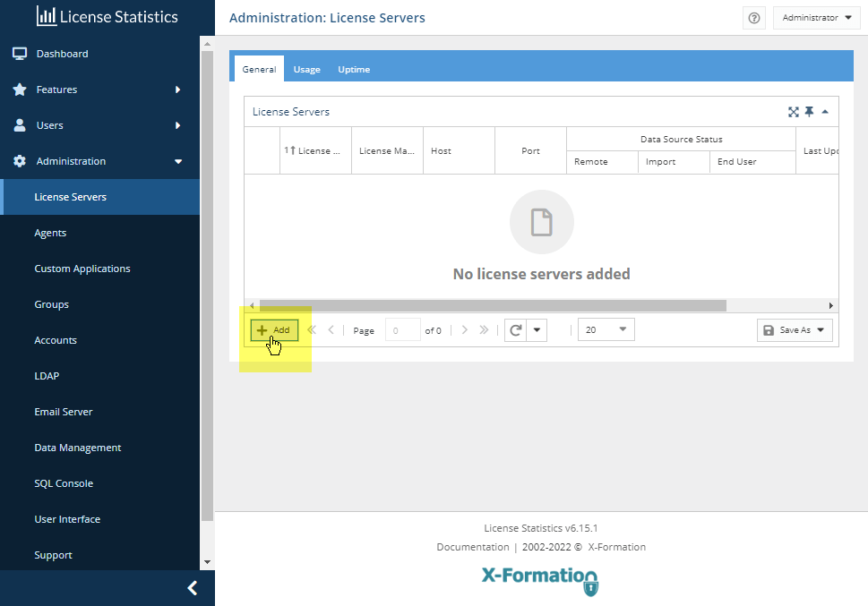Open the refresh options dropdown arrow

pyautogui.click(x=537, y=330)
